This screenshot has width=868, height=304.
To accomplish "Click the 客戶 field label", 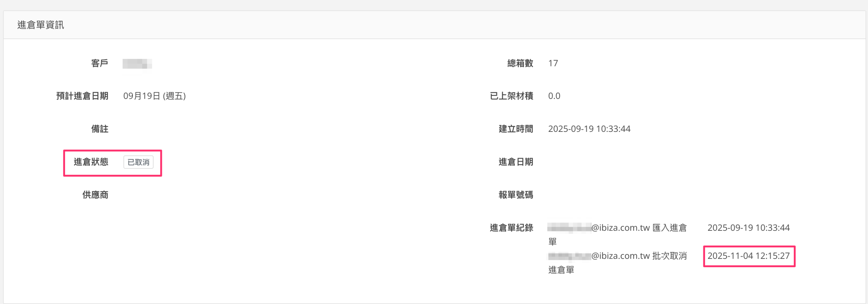I will pos(100,63).
